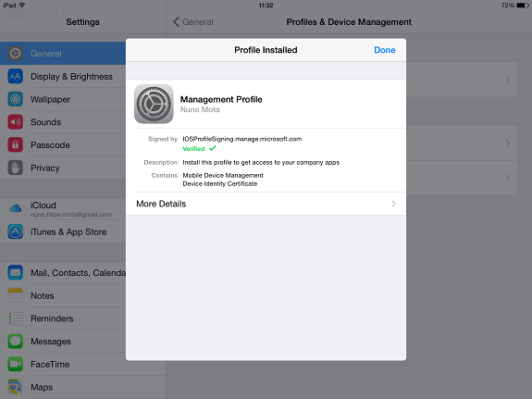Tap Done to dismiss profile dialog
Viewport: 532px width, 399px height.
pos(384,50)
